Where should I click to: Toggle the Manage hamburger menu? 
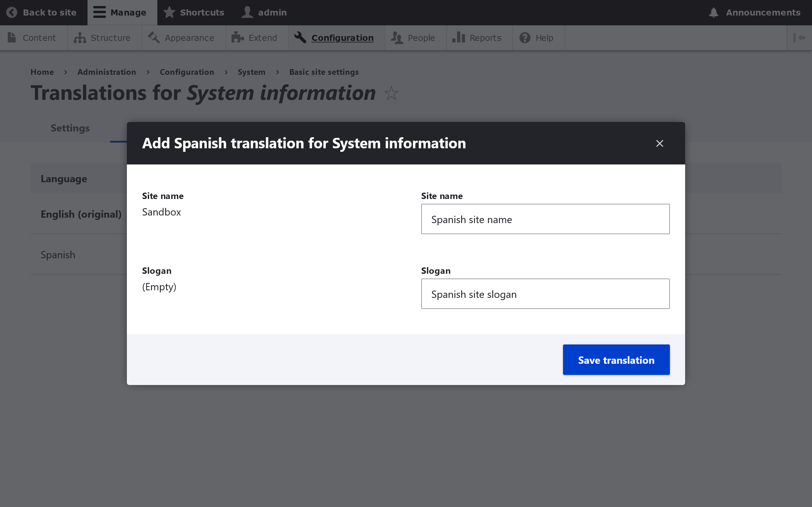coord(99,12)
